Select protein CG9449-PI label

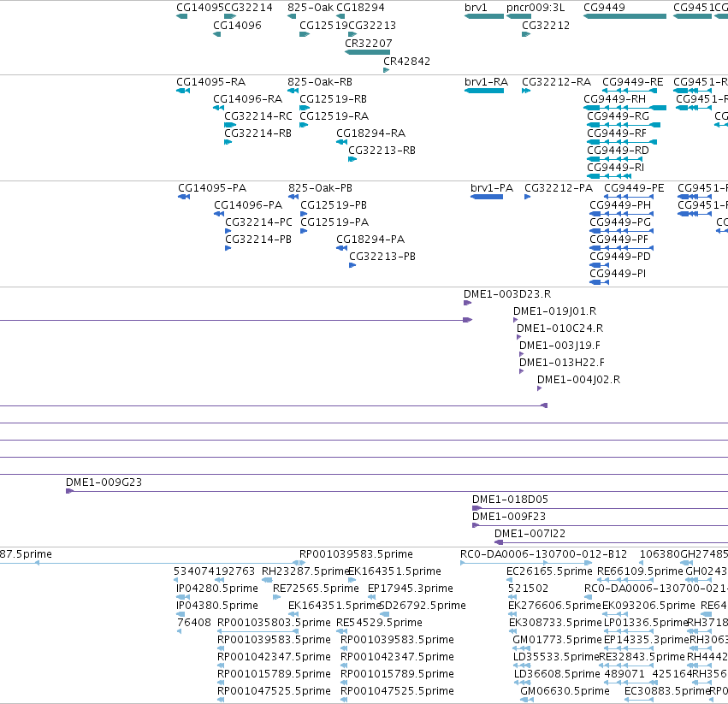(618, 274)
